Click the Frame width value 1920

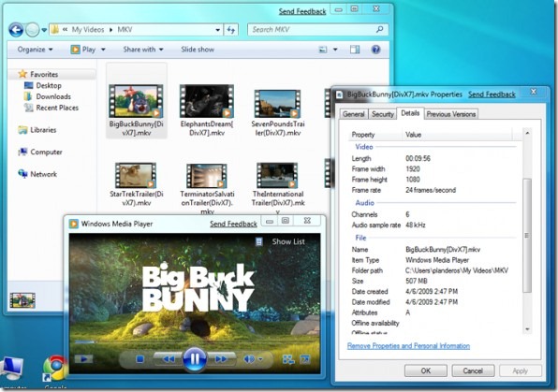point(413,169)
